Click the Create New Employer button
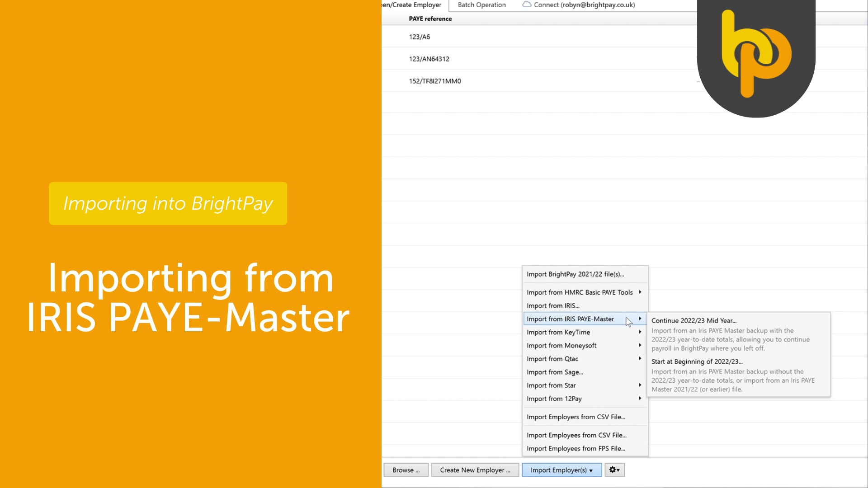 pos(475,469)
